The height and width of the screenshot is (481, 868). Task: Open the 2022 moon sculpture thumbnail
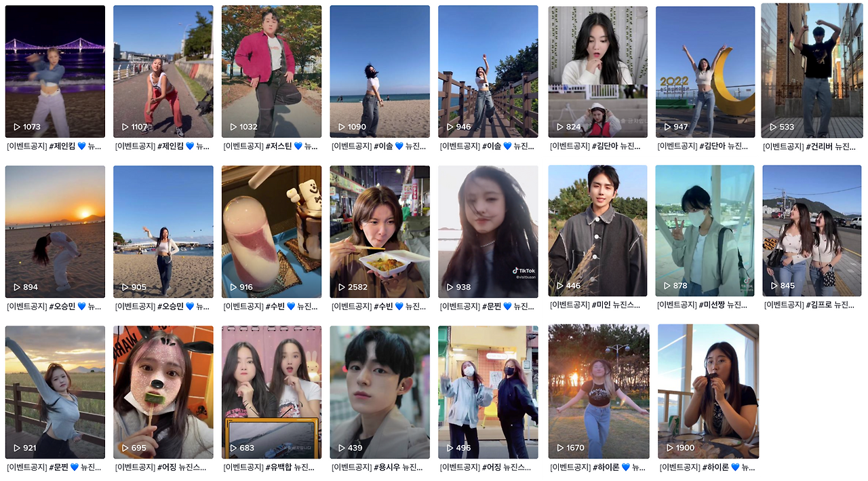click(x=705, y=72)
